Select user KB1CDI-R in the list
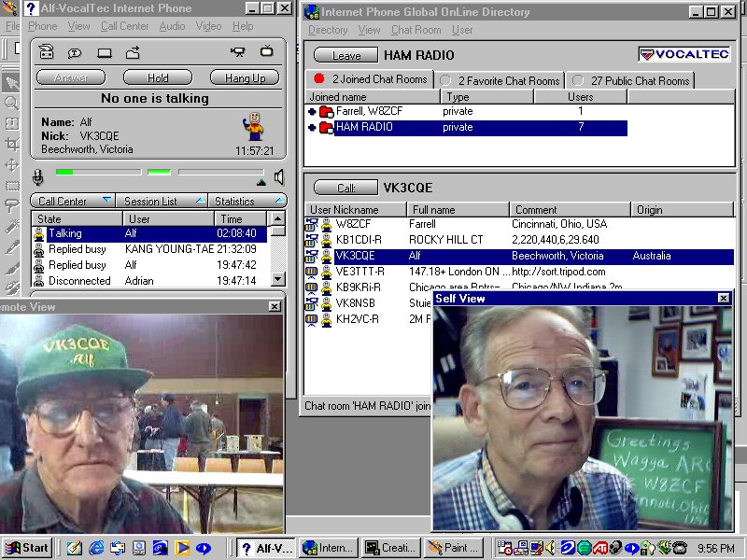747x560 pixels. click(519, 240)
